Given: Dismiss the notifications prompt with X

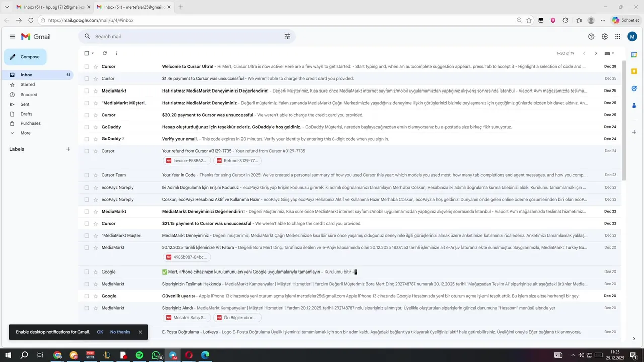Looking at the screenshot, I should 140,332.
